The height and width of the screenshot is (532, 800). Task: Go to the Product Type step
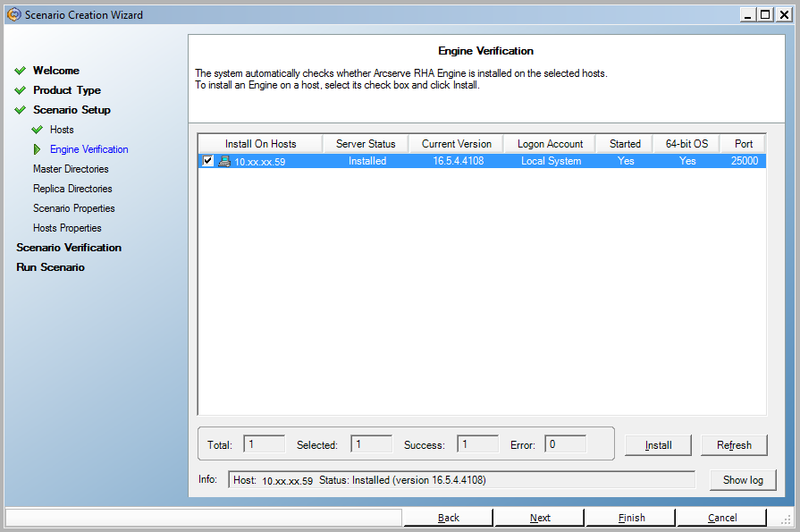click(67, 90)
